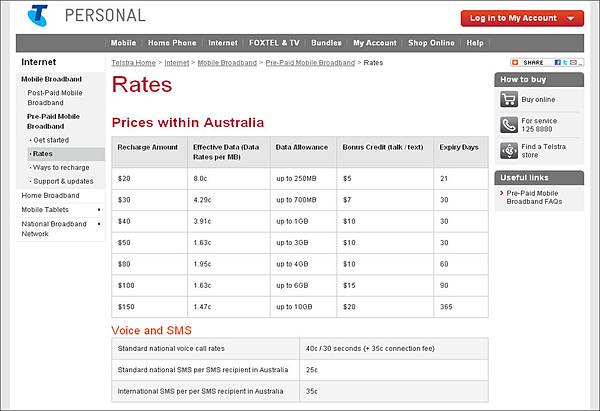Open the FOXTEL & TV navigation menu

click(274, 43)
